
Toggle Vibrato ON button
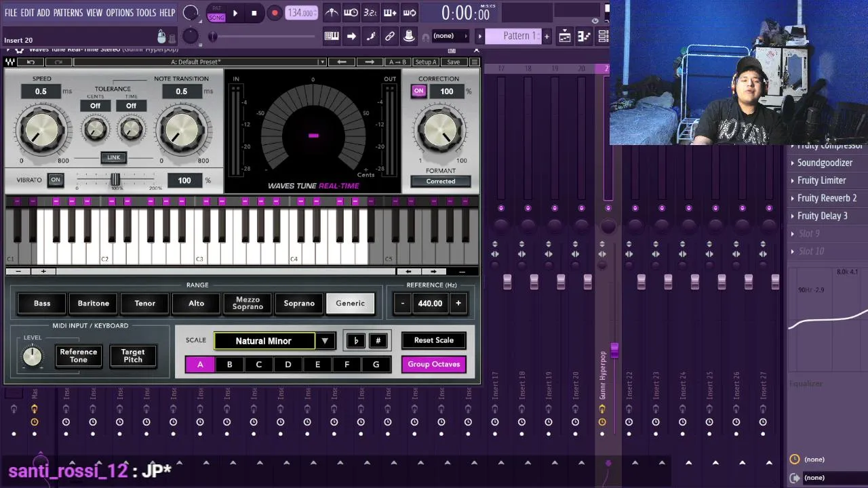(56, 180)
